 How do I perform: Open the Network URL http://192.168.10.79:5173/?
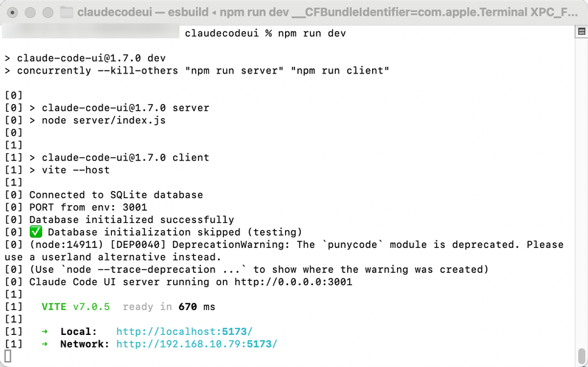pyautogui.click(x=197, y=343)
